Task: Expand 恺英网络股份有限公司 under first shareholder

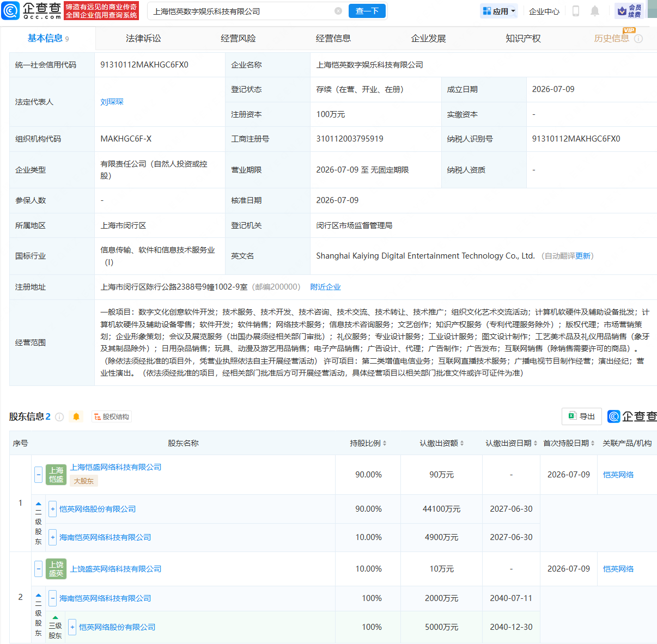Action: point(52,509)
